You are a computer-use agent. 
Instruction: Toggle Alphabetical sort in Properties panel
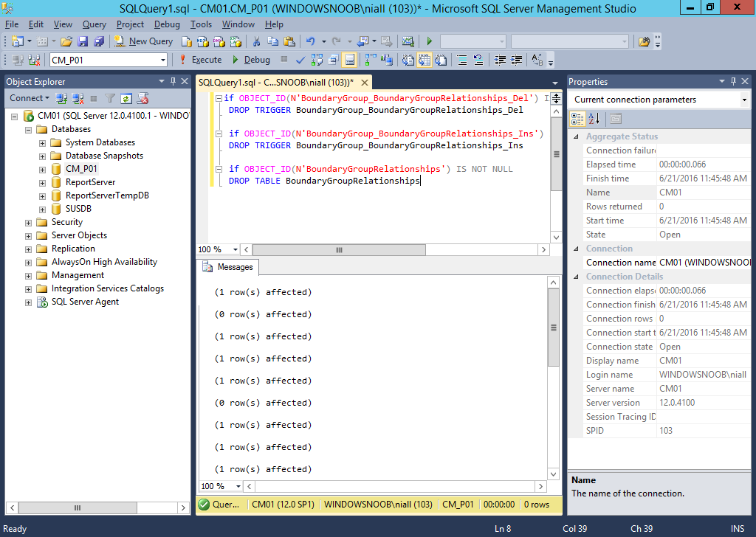594,119
